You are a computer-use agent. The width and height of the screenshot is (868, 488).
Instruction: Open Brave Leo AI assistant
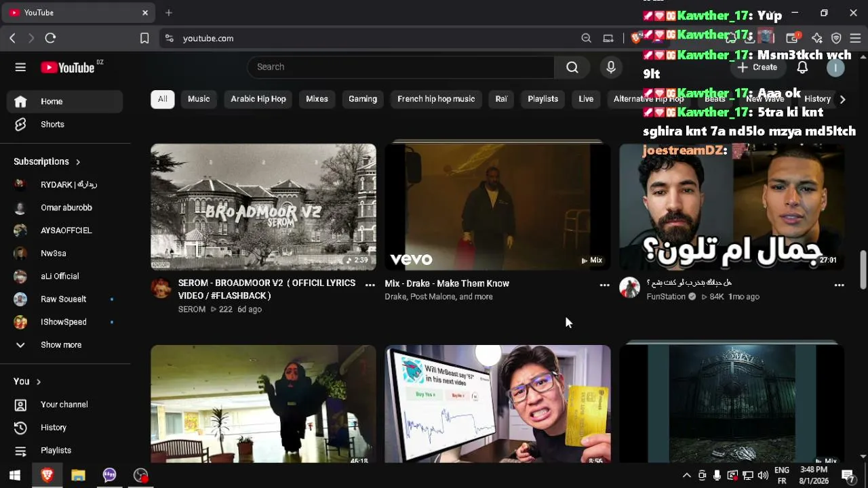point(817,39)
